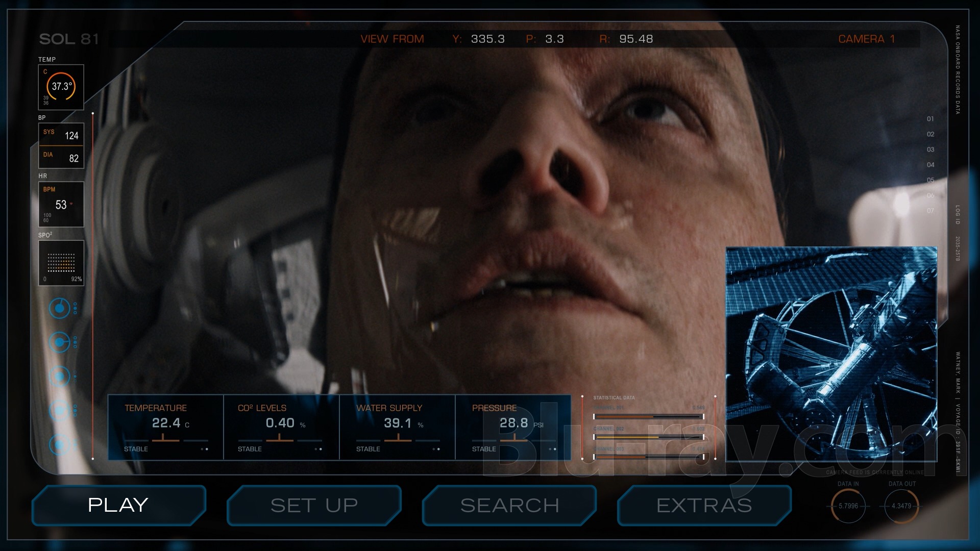Select log entry 06
This screenshot has width=980, height=551.
[x=930, y=195]
